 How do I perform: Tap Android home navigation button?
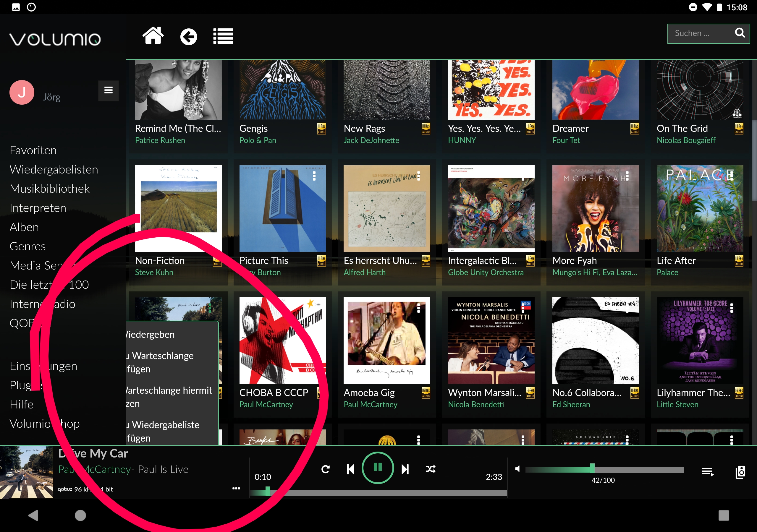coord(80,515)
